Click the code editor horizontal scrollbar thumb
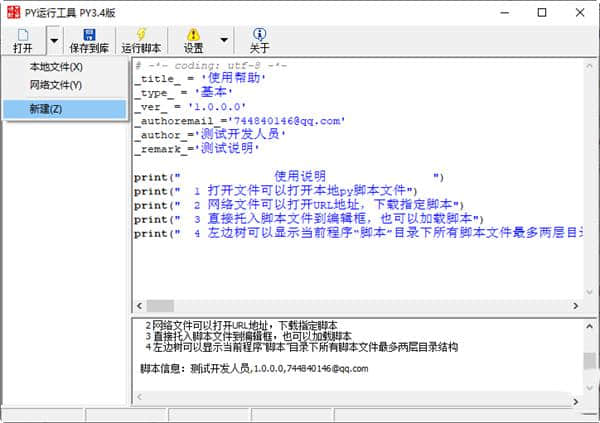 tap(160, 306)
